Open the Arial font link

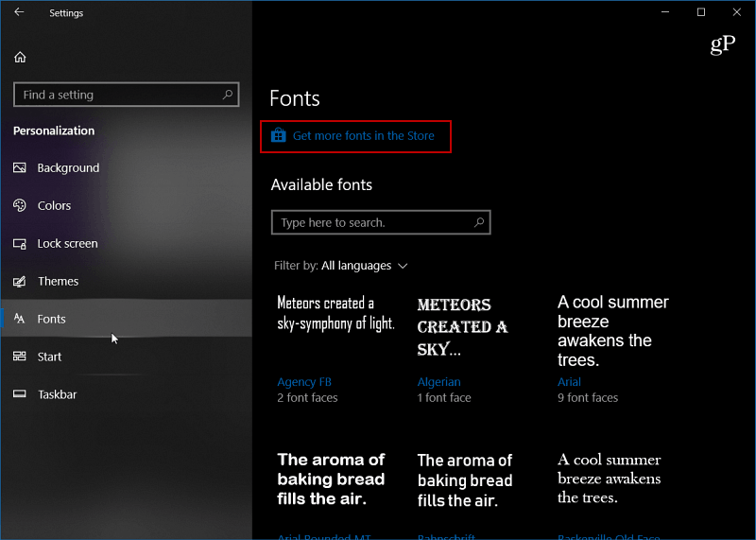click(x=569, y=382)
